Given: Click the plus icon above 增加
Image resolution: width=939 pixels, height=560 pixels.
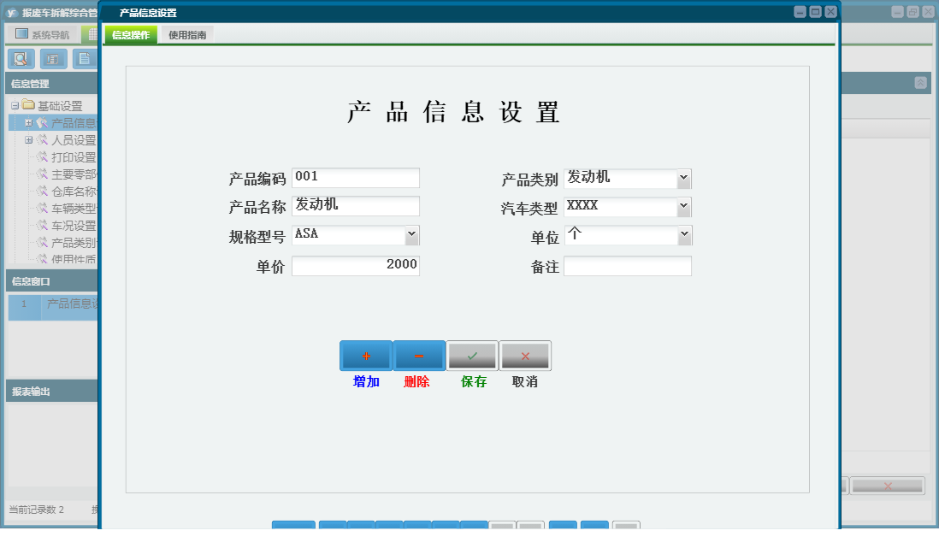Looking at the screenshot, I should click(x=366, y=355).
